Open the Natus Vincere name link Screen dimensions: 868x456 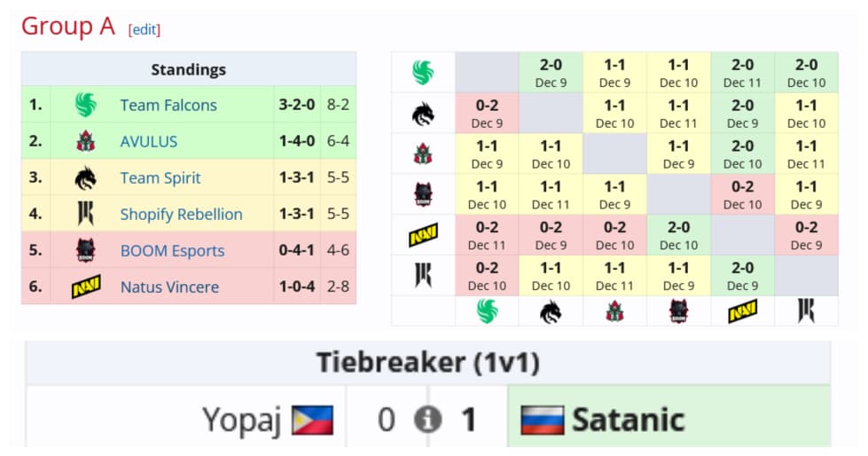[169, 287]
